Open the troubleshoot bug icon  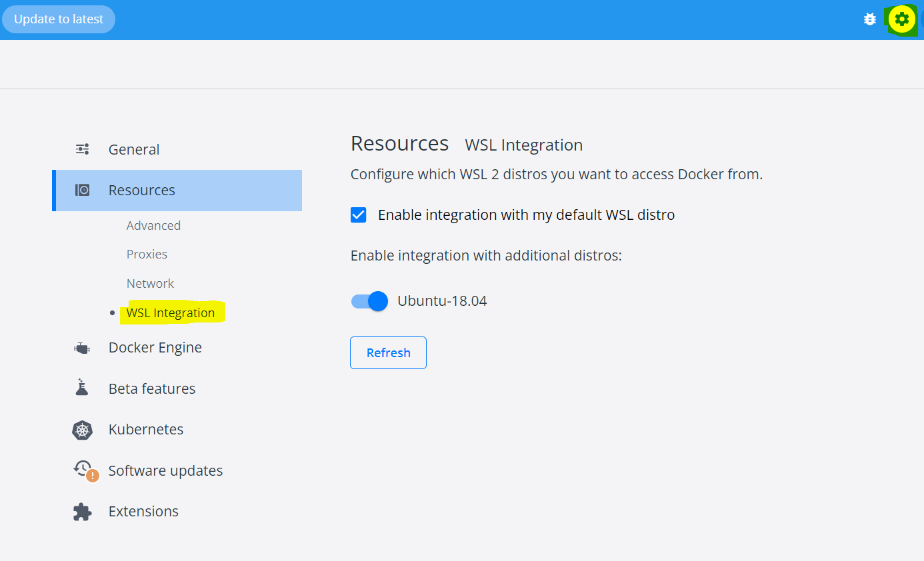pos(869,19)
